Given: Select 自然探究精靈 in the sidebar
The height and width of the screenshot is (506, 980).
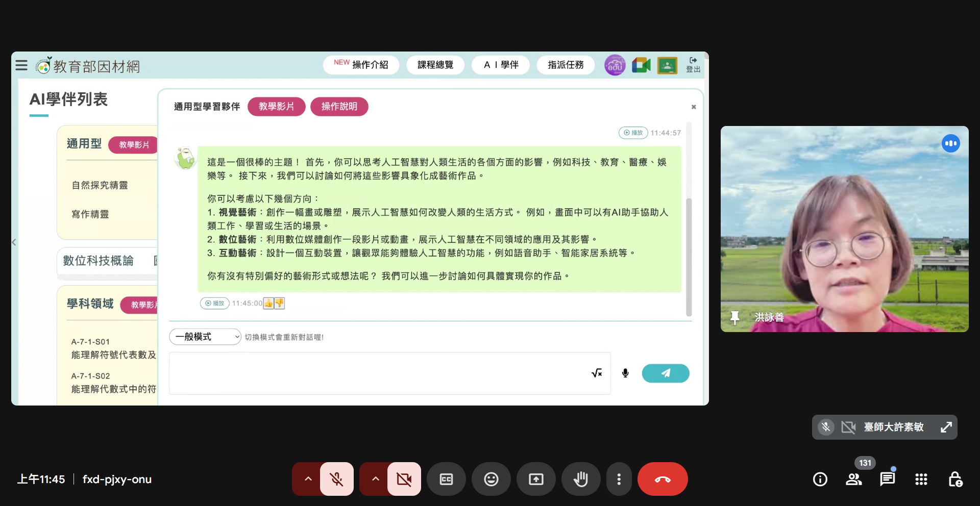Looking at the screenshot, I should click(100, 185).
